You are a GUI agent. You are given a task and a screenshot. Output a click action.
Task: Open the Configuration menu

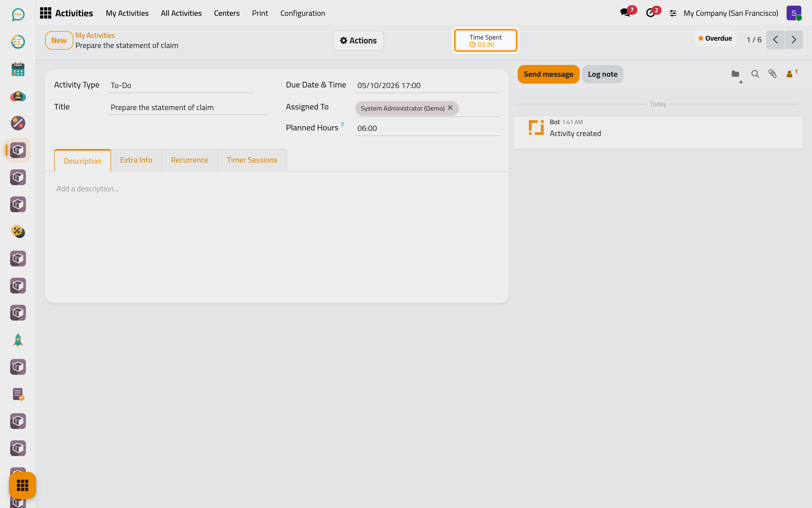pos(303,13)
